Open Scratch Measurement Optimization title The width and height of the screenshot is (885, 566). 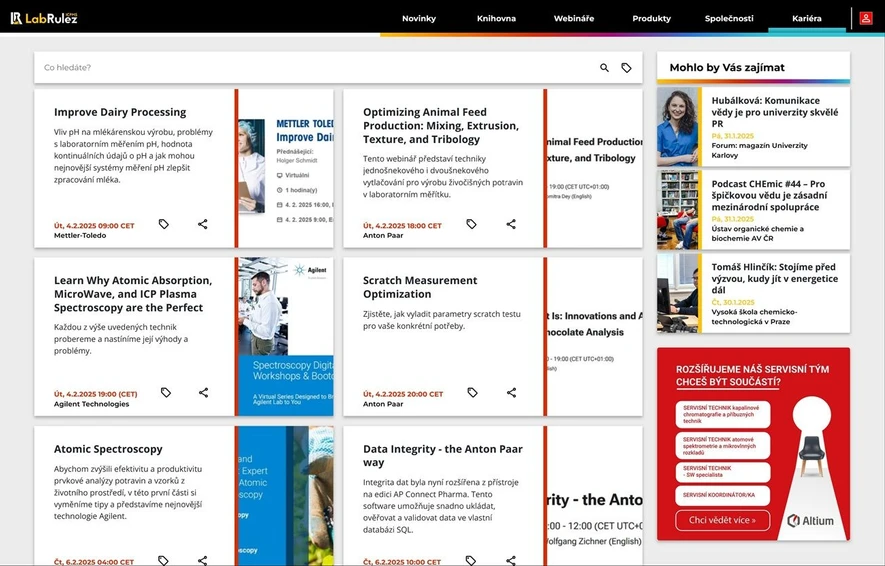(x=420, y=287)
